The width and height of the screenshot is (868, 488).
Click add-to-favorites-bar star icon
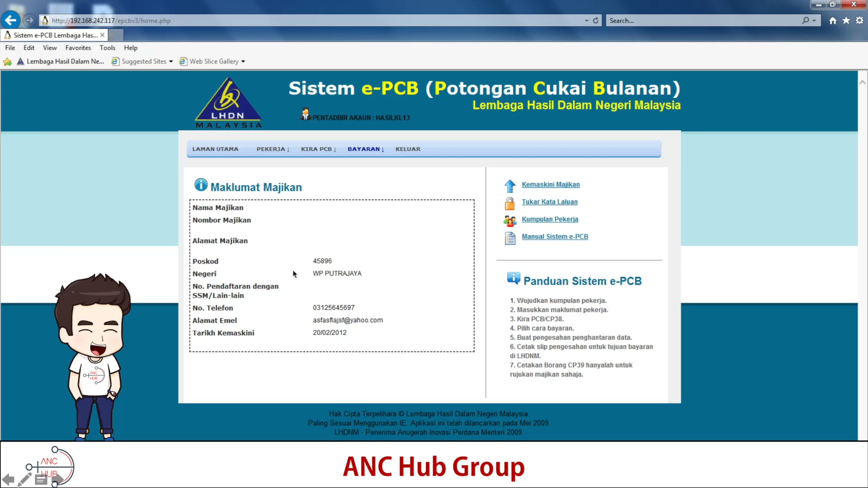click(7, 61)
